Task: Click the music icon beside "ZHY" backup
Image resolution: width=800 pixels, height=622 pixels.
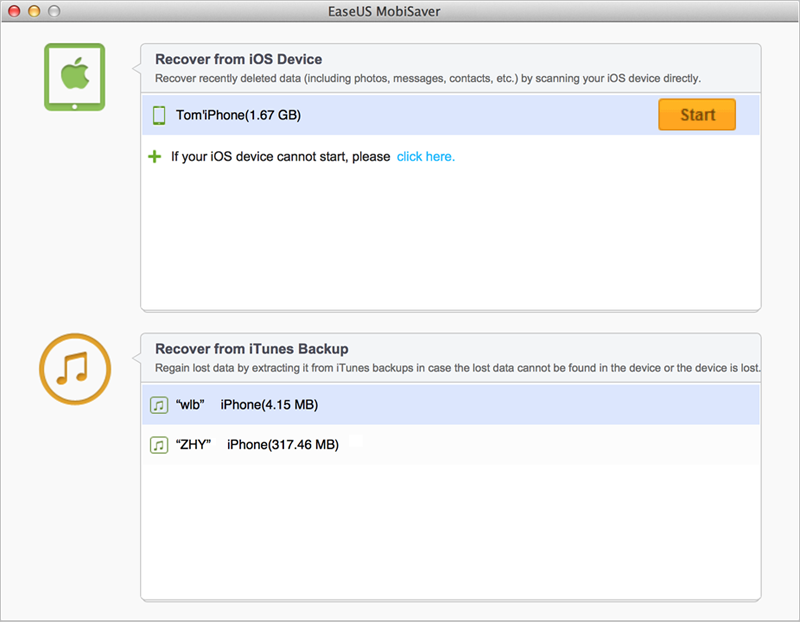Action: pos(158,444)
